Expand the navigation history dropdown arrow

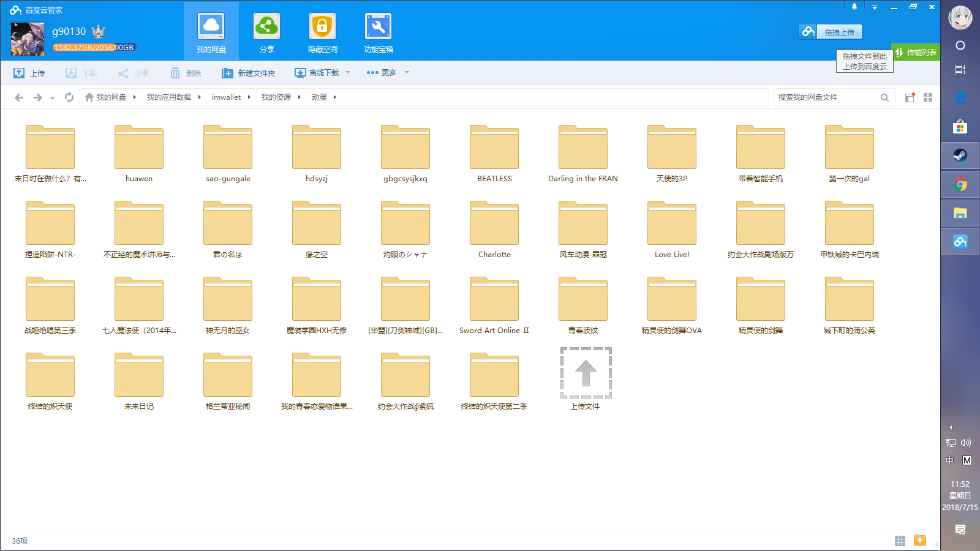[52, 98]
